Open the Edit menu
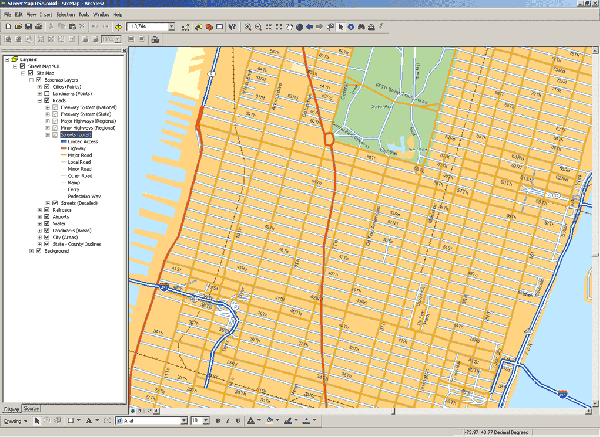The height and width of the screenshot is (438, 600). click(x=18, y=15)
